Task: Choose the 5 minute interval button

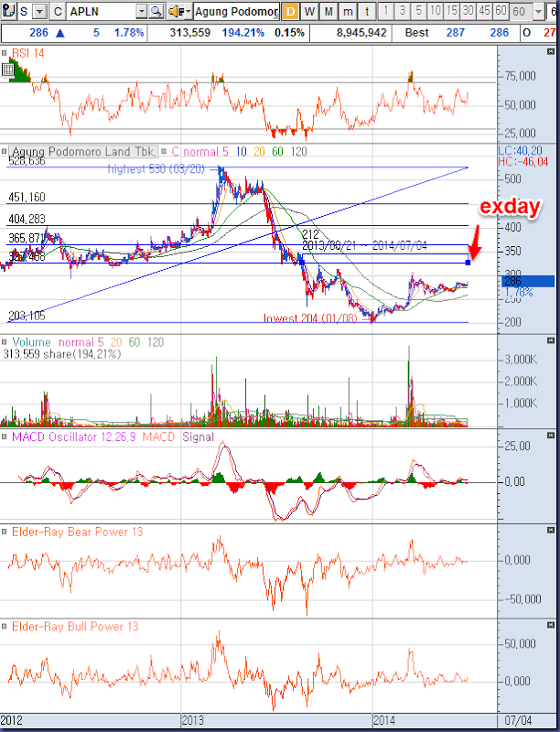Action: pyautogui.click(x=418, y=11)
